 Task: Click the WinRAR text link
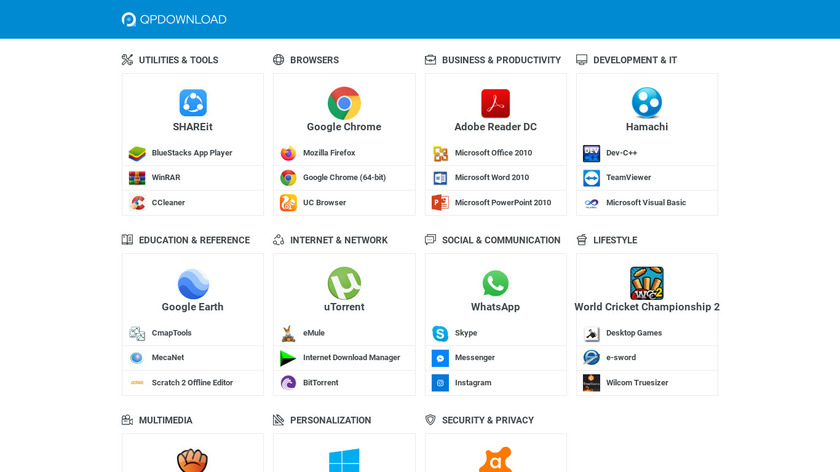pyautogui.click(x=166, y=177)
